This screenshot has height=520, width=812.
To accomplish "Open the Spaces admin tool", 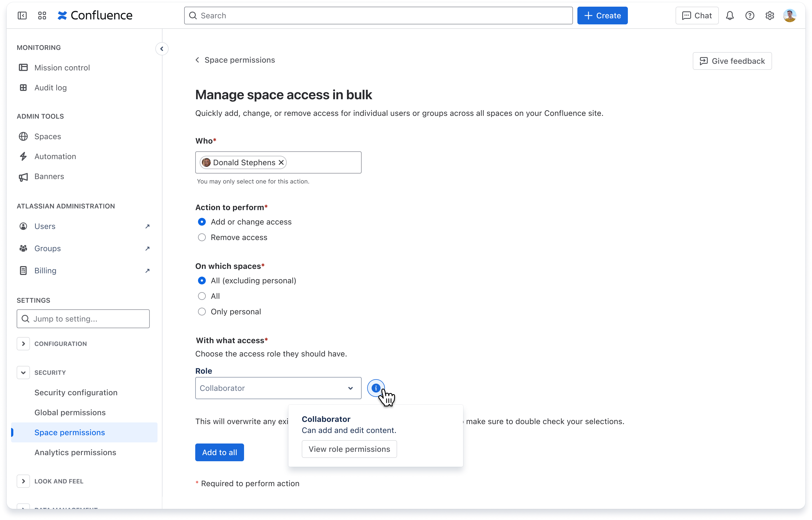I will pos(47,136).
